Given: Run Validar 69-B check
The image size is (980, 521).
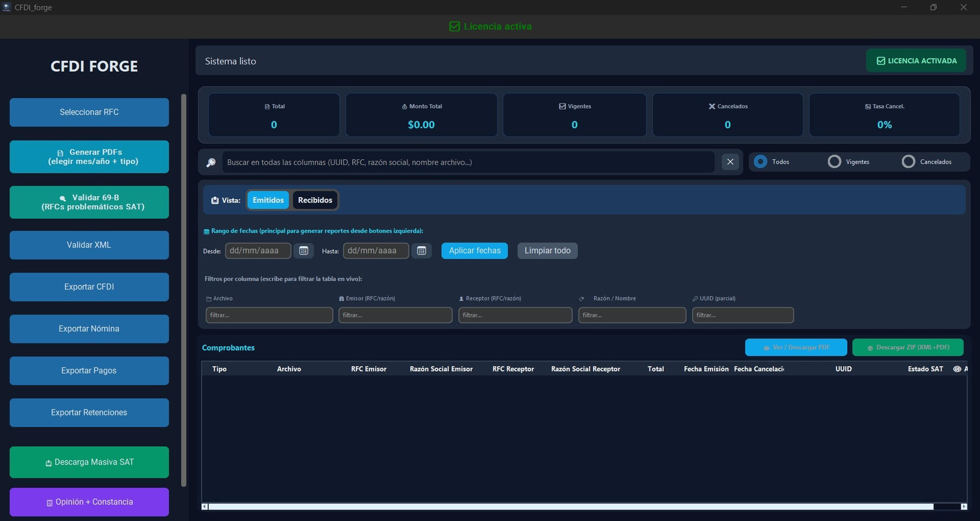Looking at the screenshot, I should 89,202.
